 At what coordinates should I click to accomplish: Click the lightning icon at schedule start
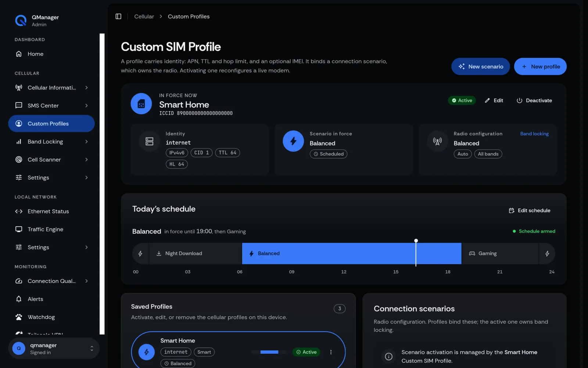(x=140, y=254)
